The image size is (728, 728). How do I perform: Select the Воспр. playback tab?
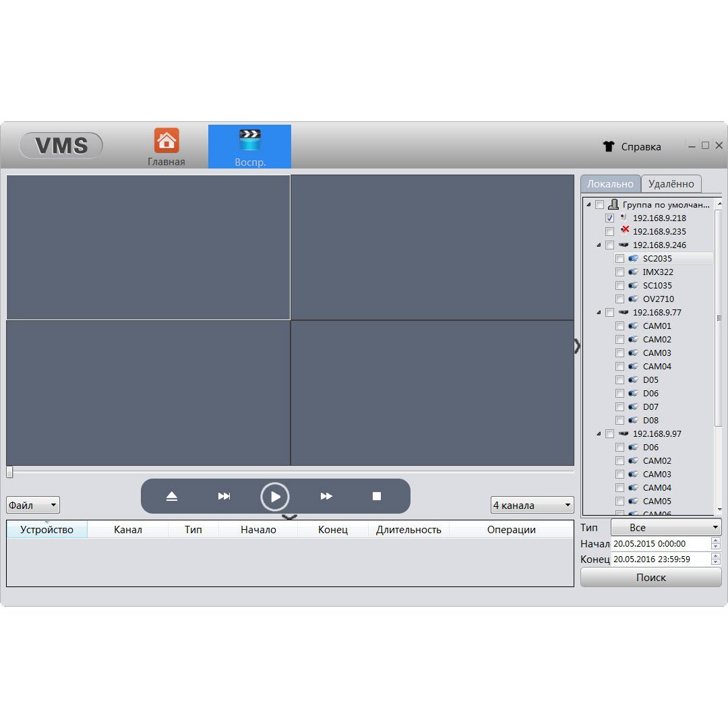[x=249, y=146]
